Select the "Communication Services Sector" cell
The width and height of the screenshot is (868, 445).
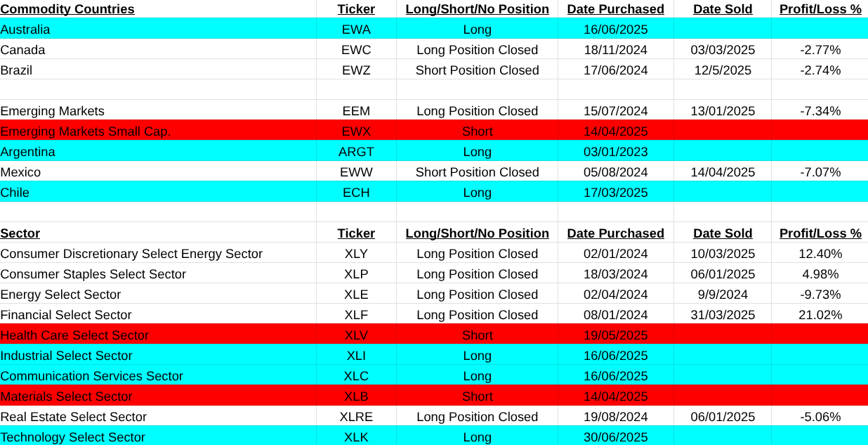tap(91, 376)
